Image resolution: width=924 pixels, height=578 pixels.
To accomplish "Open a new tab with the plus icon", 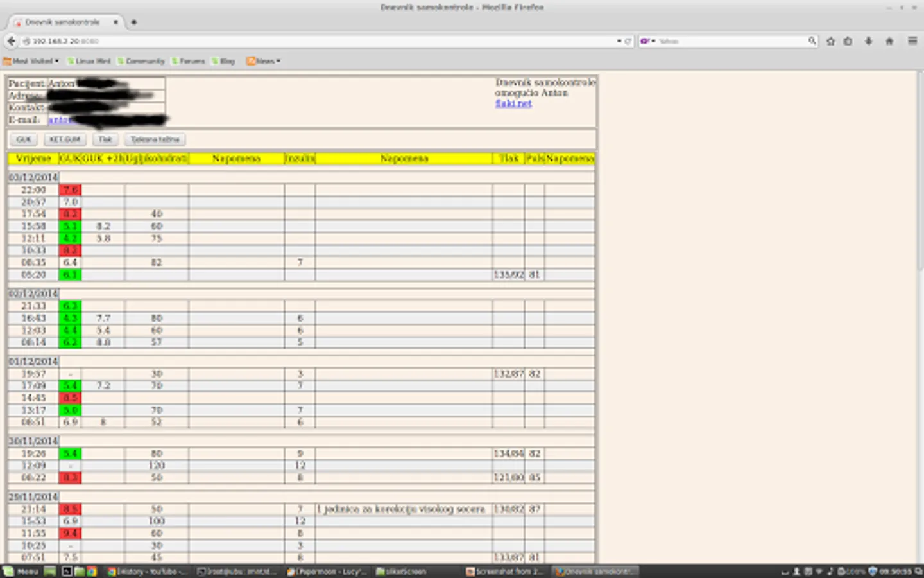I will 134,22.
